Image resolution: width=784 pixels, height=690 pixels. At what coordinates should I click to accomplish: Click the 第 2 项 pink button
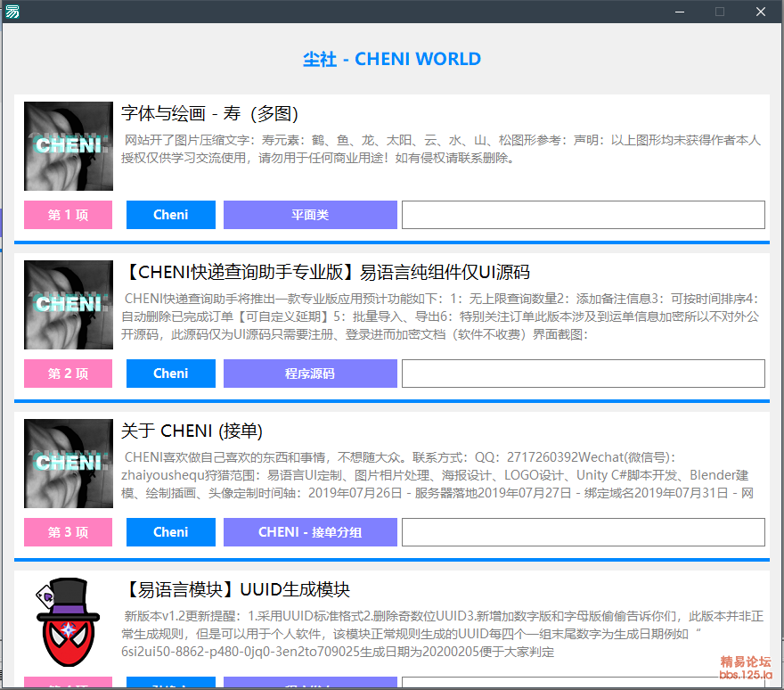[68, 374]
